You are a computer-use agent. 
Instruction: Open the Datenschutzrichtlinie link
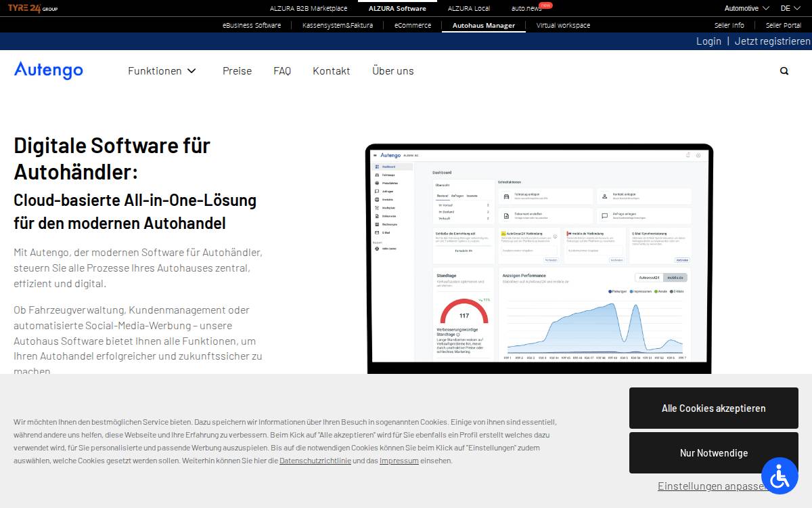click(315, 461)
